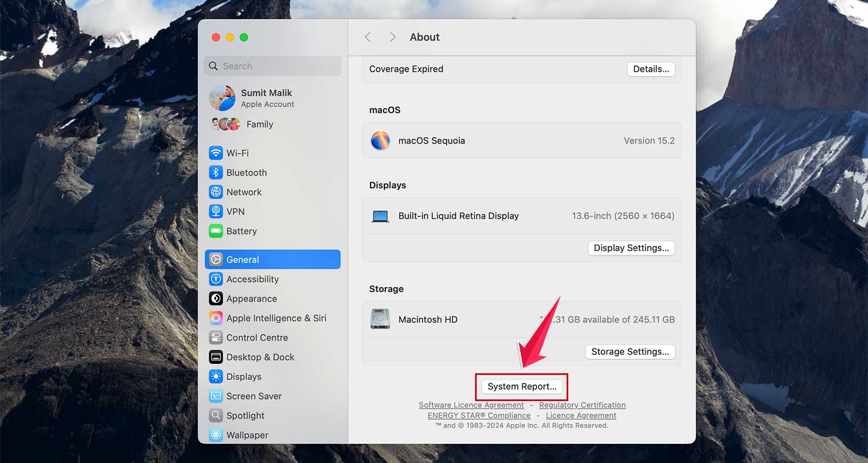This screenshot has height=463, width=868.
Task: Open ENERGY STAR Compliance
Action: click(479, 415)
